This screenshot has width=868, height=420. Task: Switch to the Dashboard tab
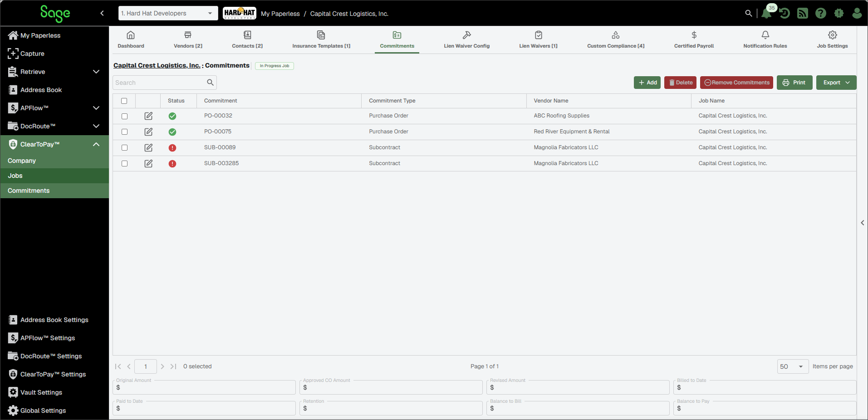131,39
